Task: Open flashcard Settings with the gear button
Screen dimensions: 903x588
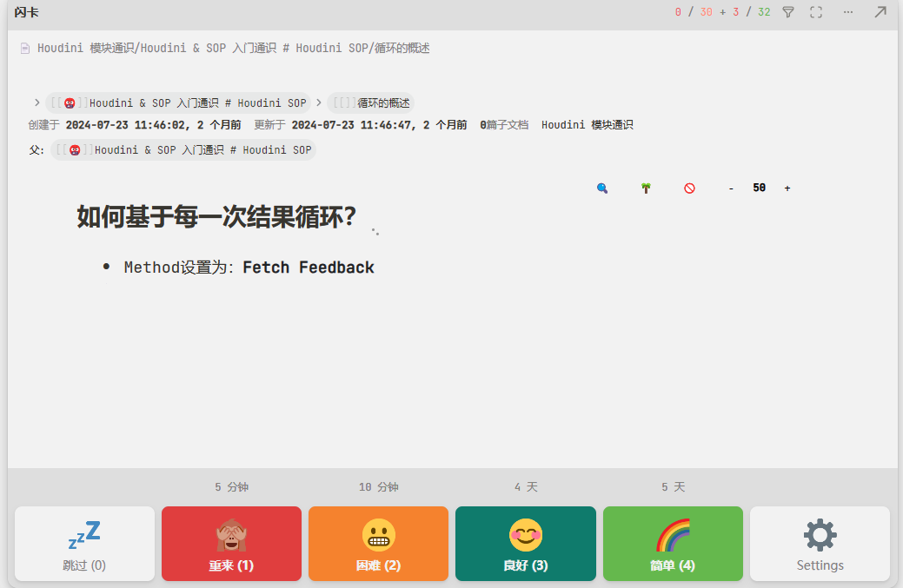Action: [x=820, y=544]
